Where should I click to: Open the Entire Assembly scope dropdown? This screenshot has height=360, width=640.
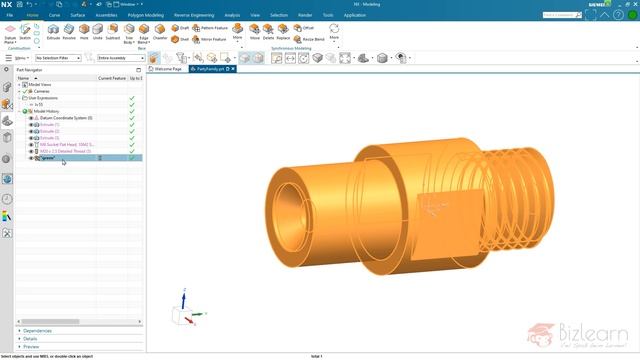(121, 58)
